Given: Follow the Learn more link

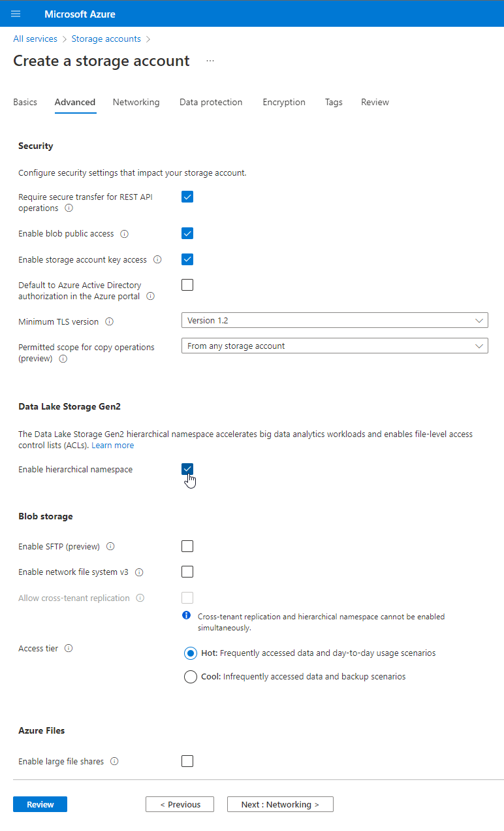Looking at the screenshot, I should tap(113, 445).
